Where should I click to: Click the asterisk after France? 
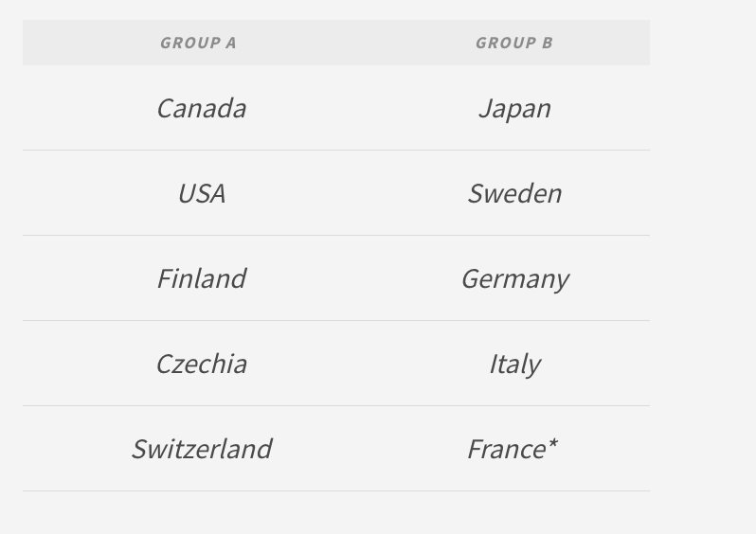click(x=552, y=443)
